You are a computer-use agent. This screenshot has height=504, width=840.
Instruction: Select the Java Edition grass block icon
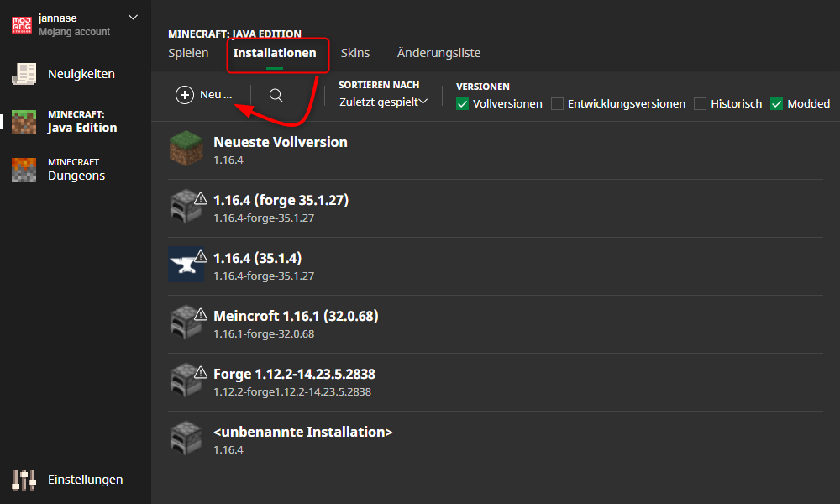coord(24,122)
